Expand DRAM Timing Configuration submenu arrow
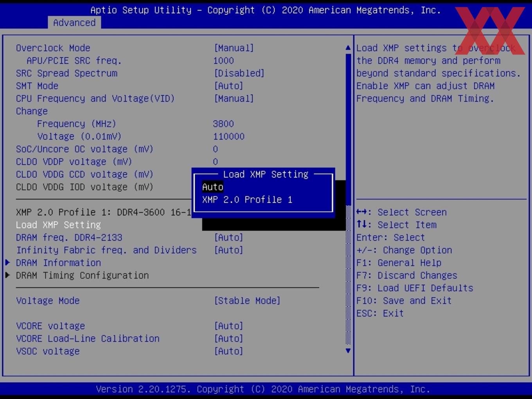532x399 pixels. (7, 275)
